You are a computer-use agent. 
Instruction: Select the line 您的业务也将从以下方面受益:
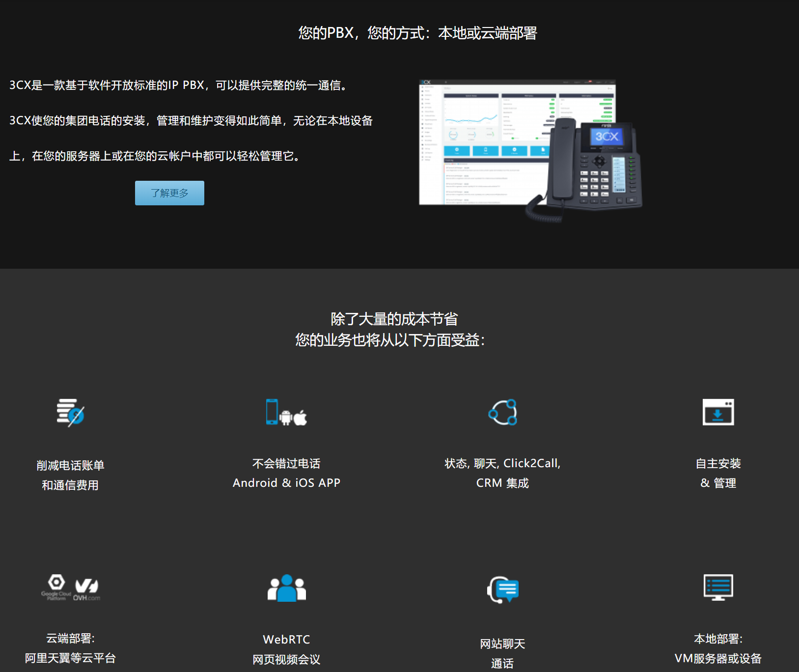[x=390, y=340]
